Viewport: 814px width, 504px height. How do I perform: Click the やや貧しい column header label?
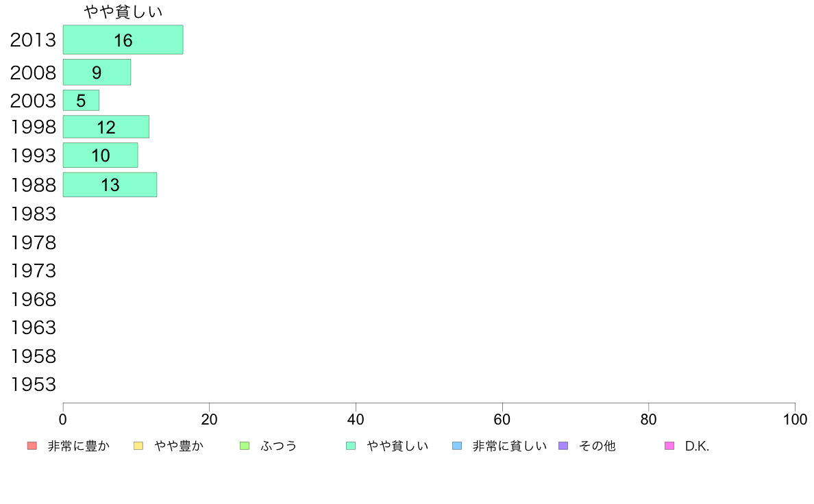[x=123, y=12]
